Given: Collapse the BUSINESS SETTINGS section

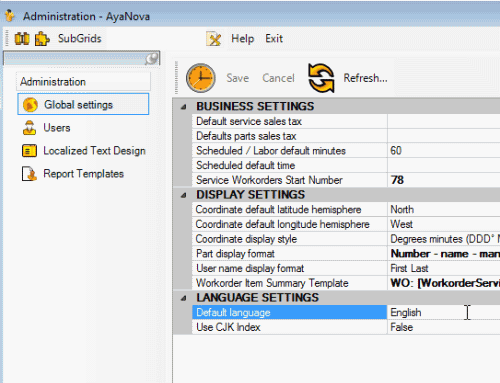Looking at the screenshot, I should point(184,107).
